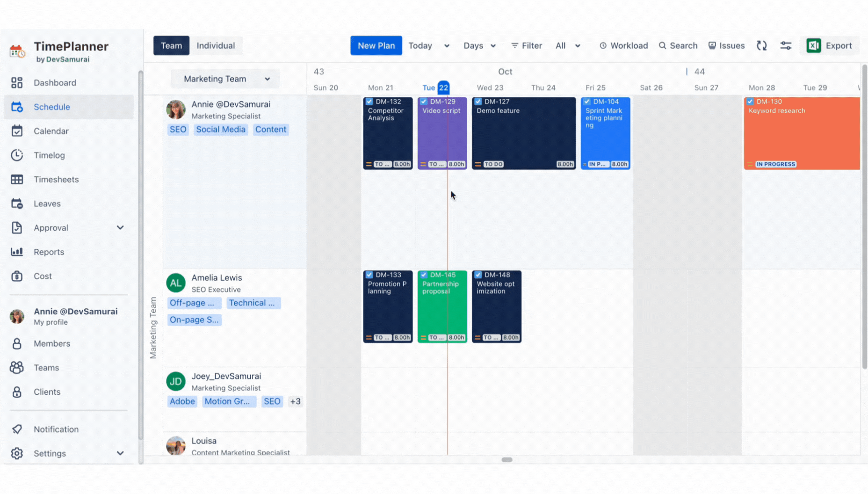The image size is (868, 494).
Task: Open the Reports section
Action: [49, 252]
